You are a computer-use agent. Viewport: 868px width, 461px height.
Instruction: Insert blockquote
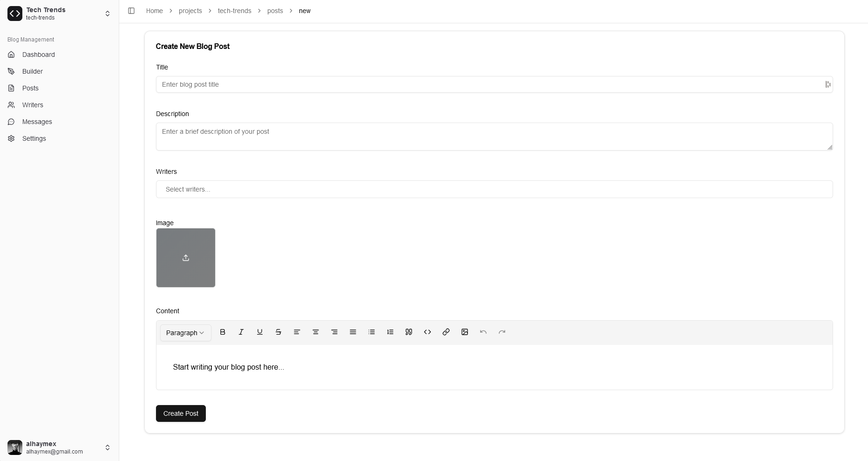pos(409,332)
